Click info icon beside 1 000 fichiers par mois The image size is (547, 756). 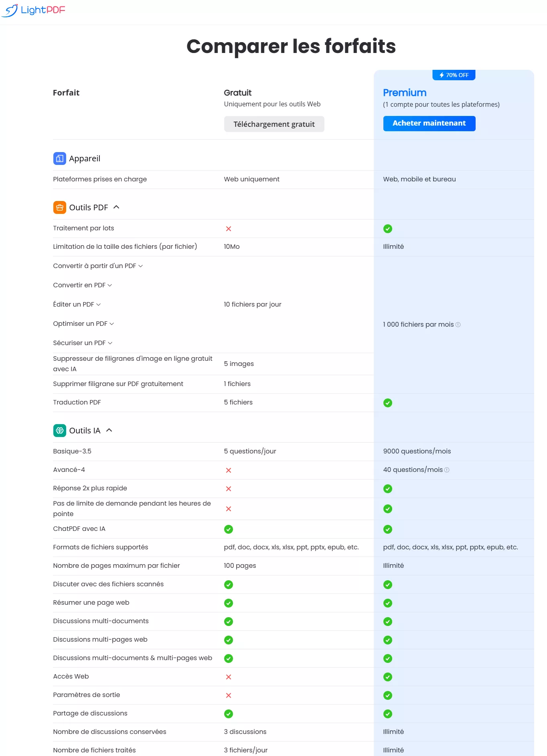pyautogui.click(x=458, y=325)
